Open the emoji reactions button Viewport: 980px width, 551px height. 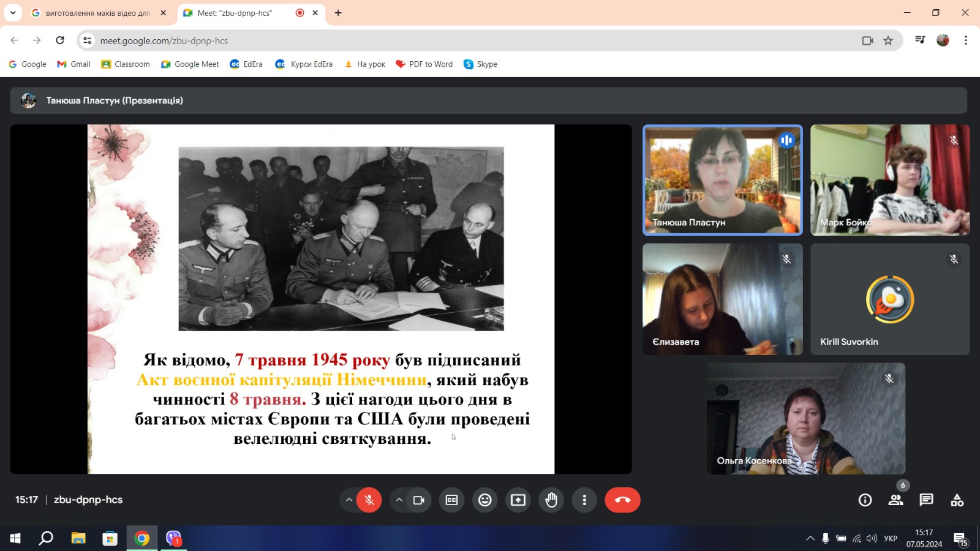[x=485, y=500]
